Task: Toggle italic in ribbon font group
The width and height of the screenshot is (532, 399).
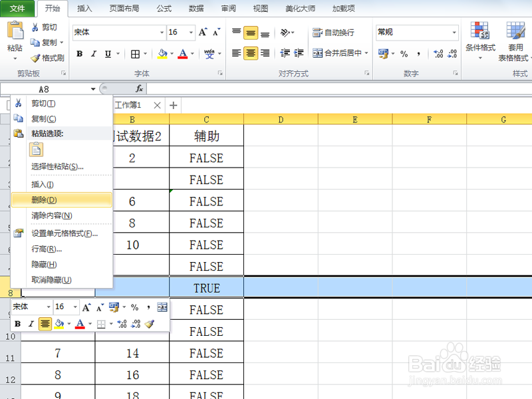Action: pos(94,54)
